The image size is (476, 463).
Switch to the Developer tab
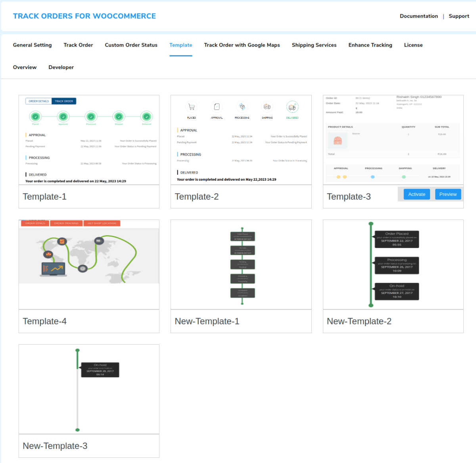[x=61, y=67]
